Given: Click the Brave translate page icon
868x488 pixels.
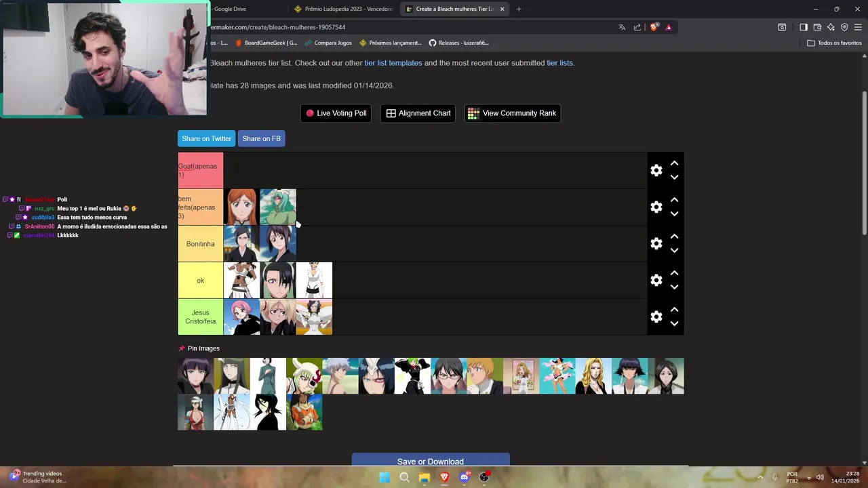Looking at the screenshot, I should 622,27.
